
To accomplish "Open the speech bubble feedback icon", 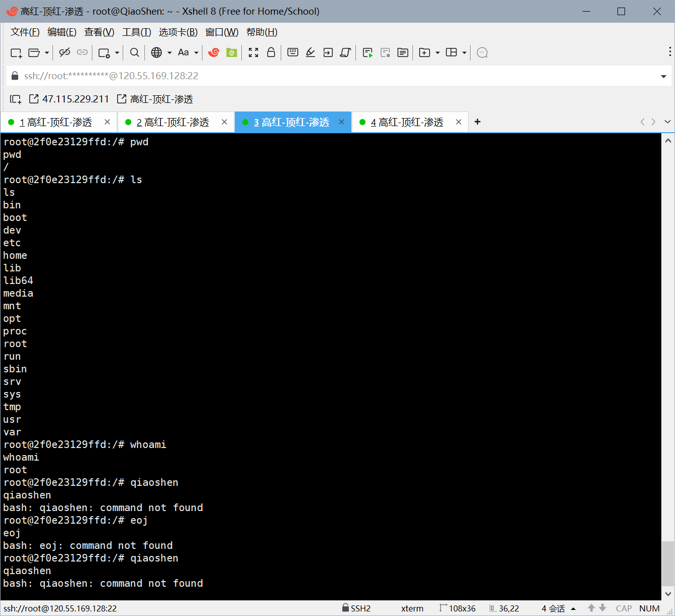I will tap(482, 52).
